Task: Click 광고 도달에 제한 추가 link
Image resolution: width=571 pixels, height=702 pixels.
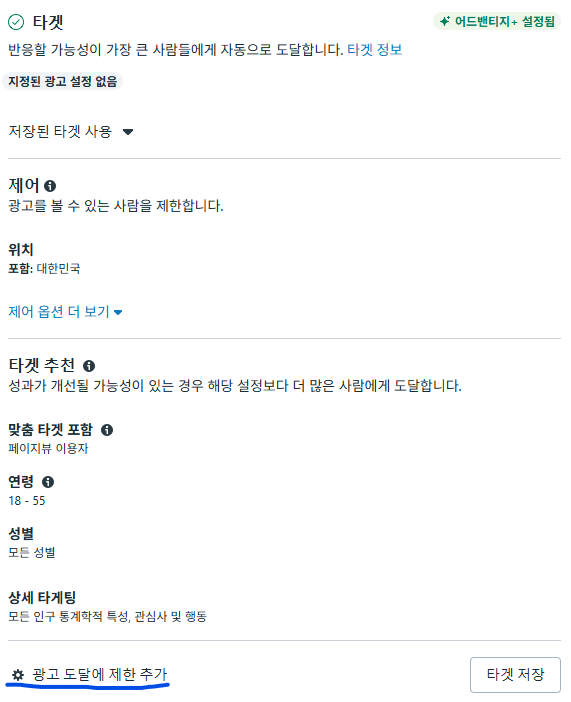Action: coord(99,674)
